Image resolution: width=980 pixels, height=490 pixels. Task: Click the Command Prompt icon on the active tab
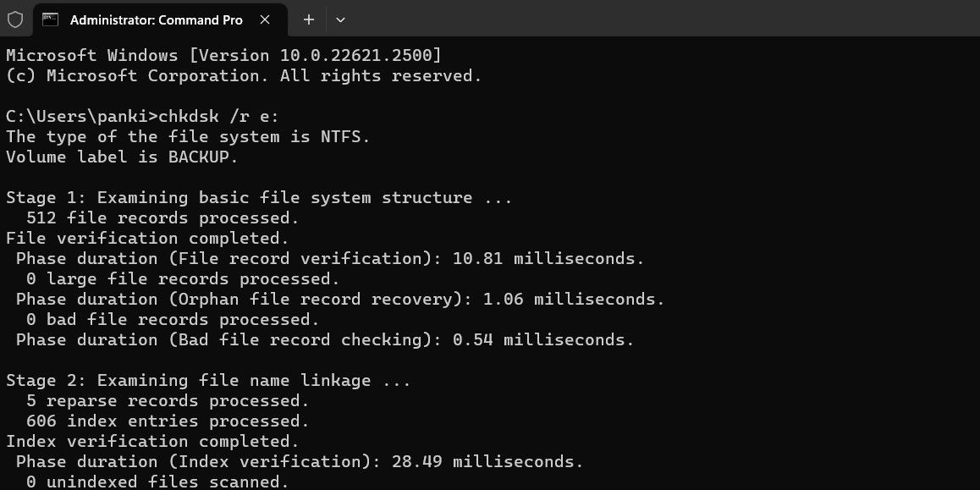50,19
